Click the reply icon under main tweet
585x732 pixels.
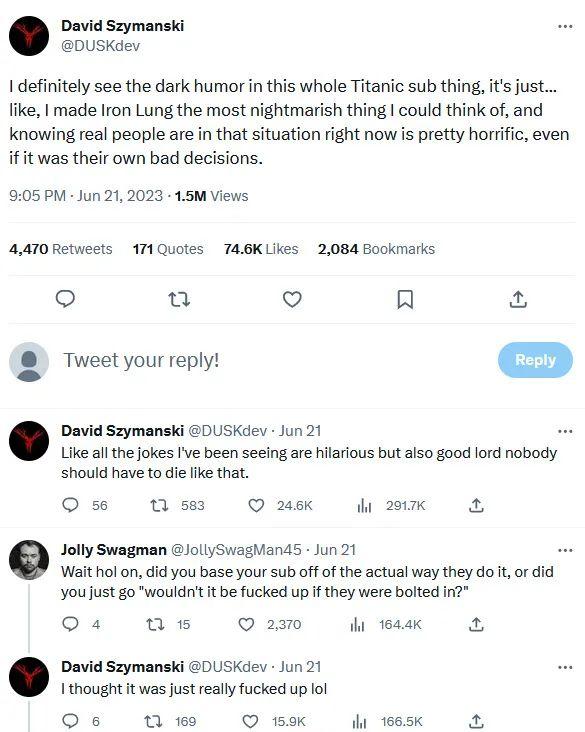coord(65,299)
